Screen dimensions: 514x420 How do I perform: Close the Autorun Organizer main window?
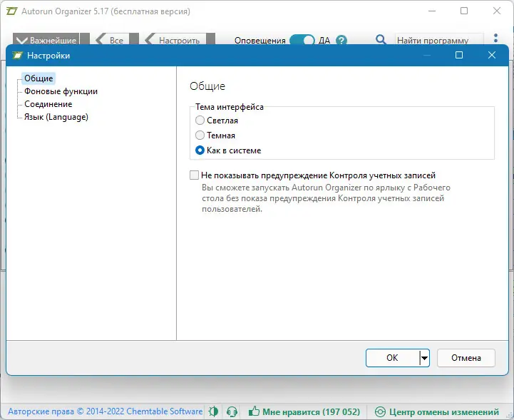pos(497,11)
